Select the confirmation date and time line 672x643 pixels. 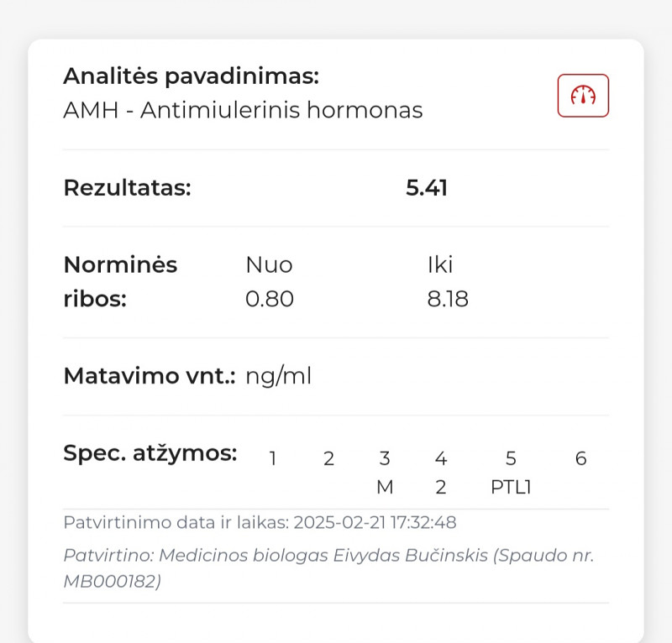[x=260, y=522]
